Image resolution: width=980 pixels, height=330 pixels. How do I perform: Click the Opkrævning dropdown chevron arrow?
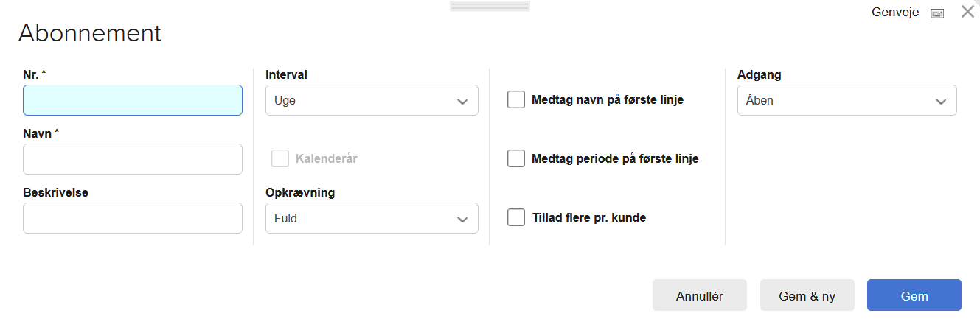462,219
